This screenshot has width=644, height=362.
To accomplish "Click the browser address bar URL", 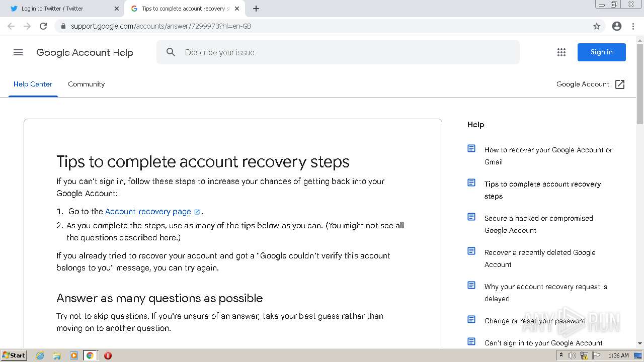I will coord(161,26).
